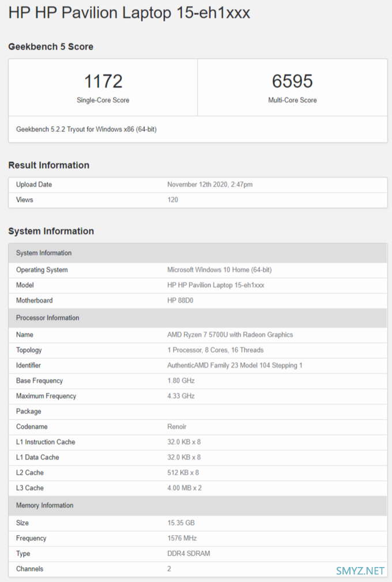392x582 pixels.
Task: Select the model value HP HP Pavilion Laptop 15-eh1xxx in table
Action: point(216,285)
